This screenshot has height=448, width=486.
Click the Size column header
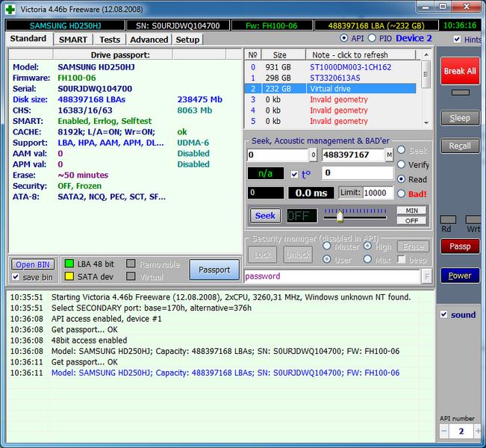tap(284, 55)
